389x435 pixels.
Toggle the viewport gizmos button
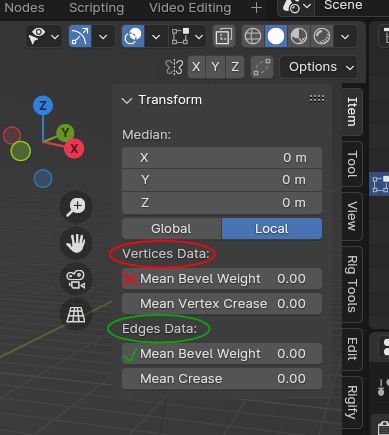coord(80,36)
